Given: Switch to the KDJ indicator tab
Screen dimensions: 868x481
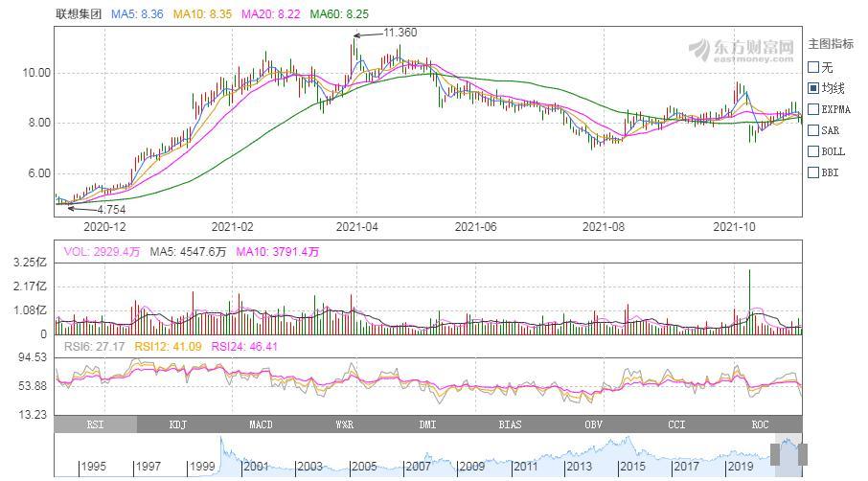Looking at the screenshot, I should [178, 424].
